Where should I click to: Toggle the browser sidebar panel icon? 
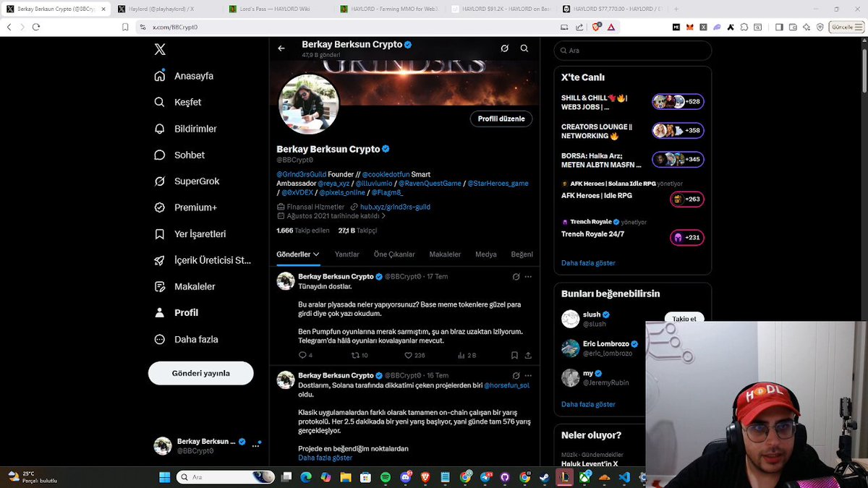tap(779, 27)
